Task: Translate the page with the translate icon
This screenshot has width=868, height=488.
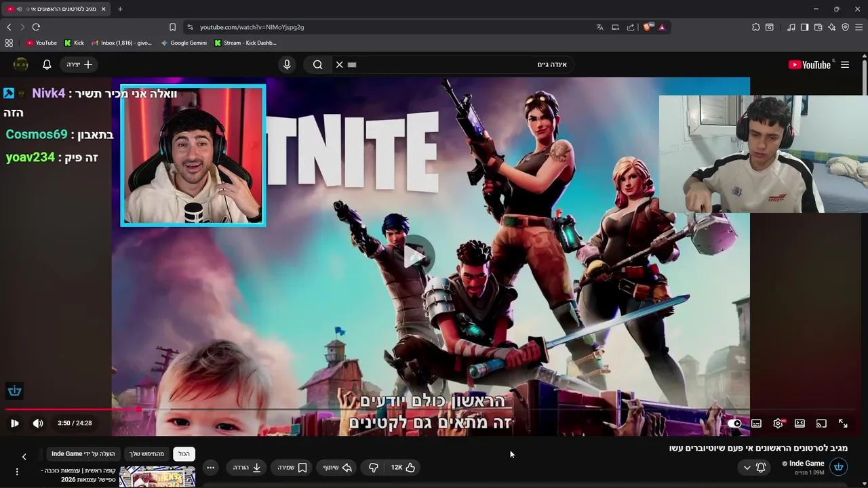Action: (599, 27)
